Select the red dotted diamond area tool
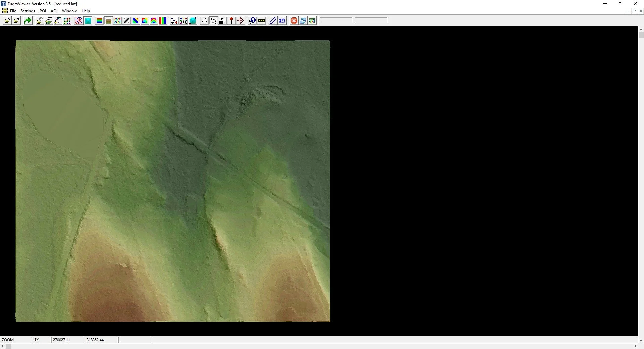644x349 pixels. click(x=240, y=21)
